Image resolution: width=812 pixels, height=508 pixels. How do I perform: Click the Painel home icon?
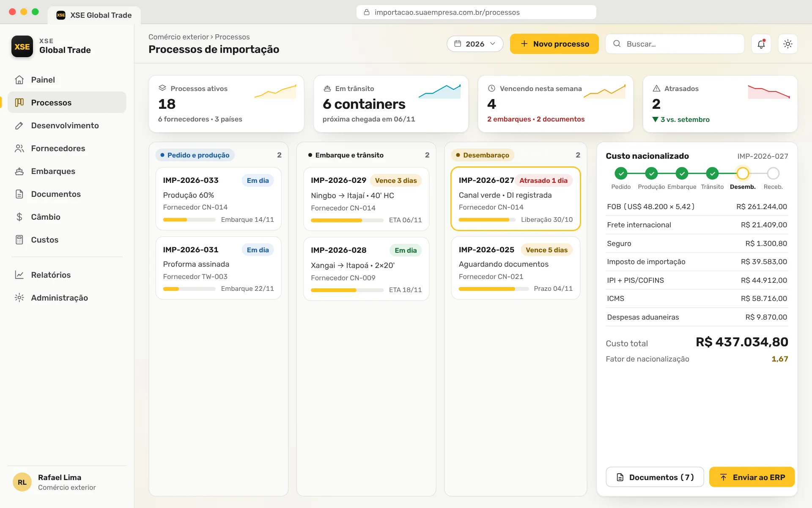(19, 80)
